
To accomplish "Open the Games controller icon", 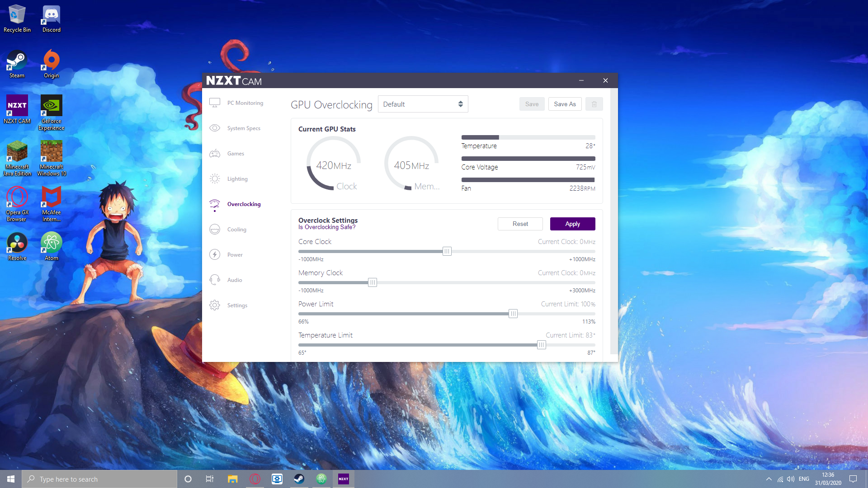I will pos(215,154).
